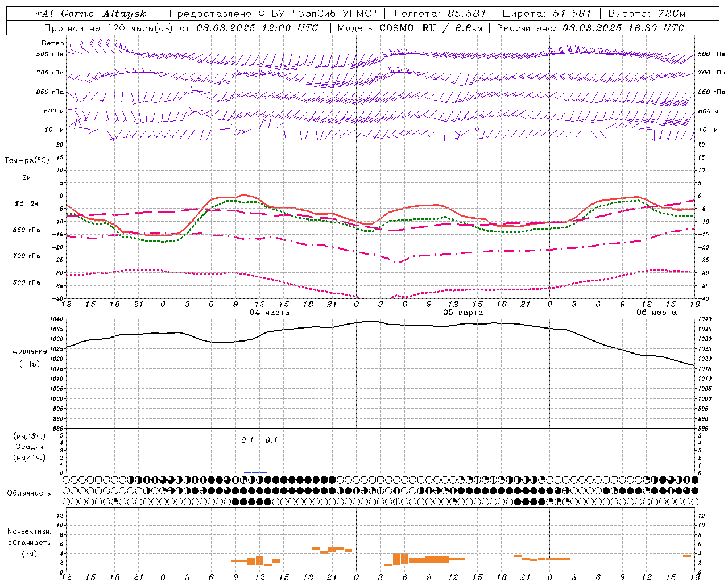Click the dashed '500 гПа' temperature legend line
728x582 pixels.
pos(26,289)
